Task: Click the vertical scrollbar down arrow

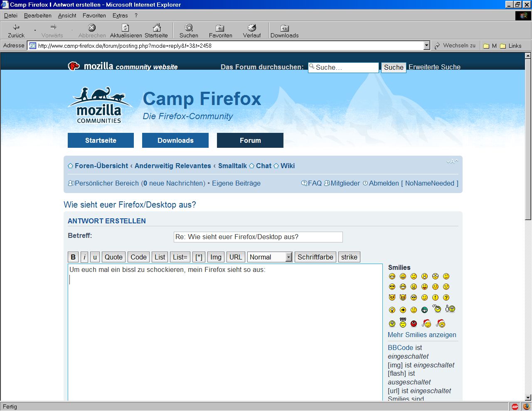Action: (x=528, y=397)
